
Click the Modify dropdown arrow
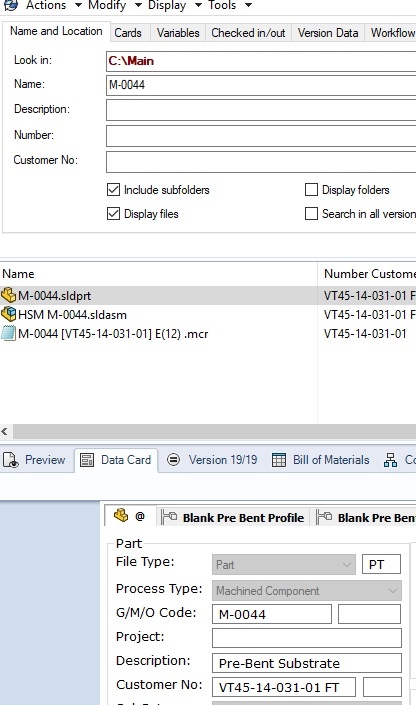click(138, 6)
